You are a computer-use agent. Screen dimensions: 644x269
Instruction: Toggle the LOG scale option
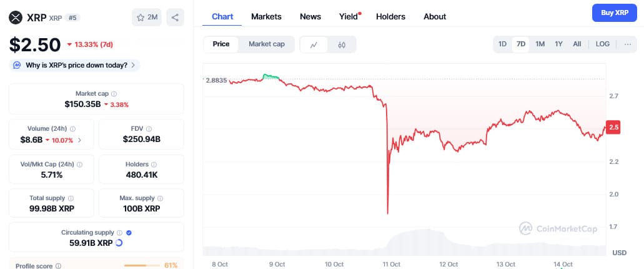603,44
